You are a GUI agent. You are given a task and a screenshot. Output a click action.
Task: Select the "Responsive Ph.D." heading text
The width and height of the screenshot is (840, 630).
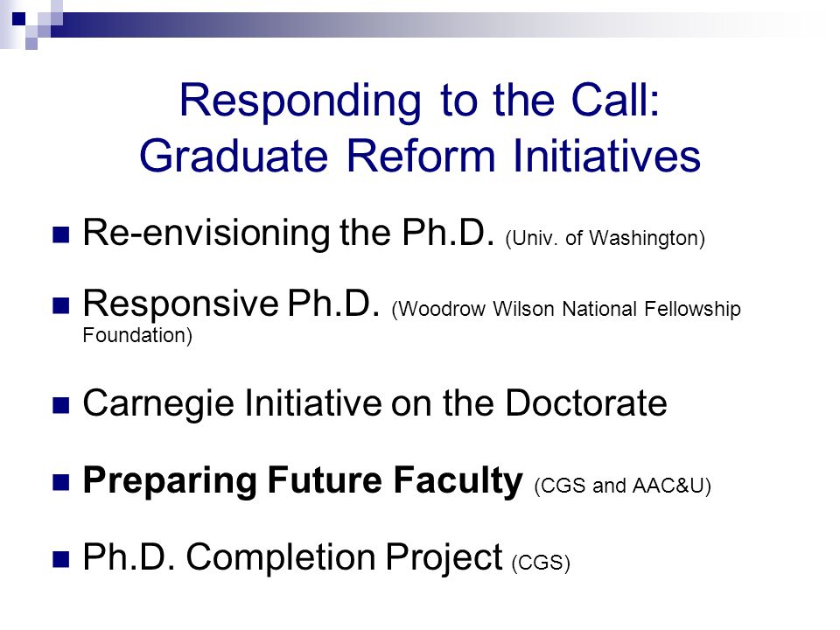pos(231,304)
